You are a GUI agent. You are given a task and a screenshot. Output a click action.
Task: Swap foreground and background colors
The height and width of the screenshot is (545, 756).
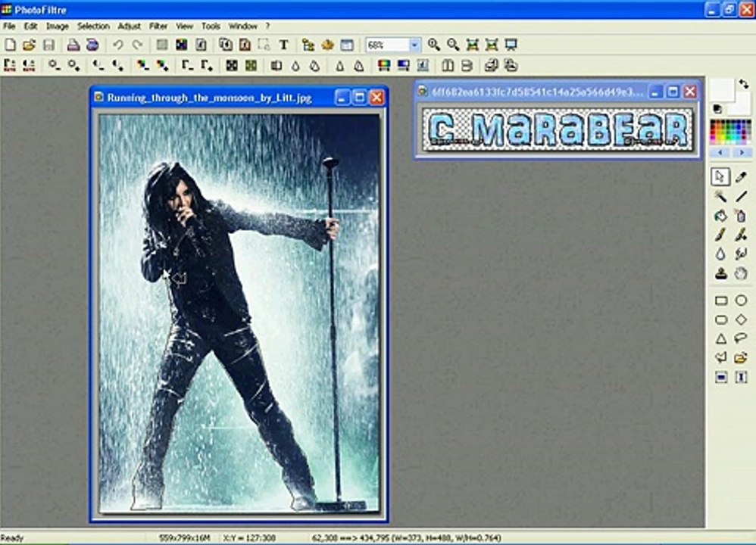[x=744, y=84]
